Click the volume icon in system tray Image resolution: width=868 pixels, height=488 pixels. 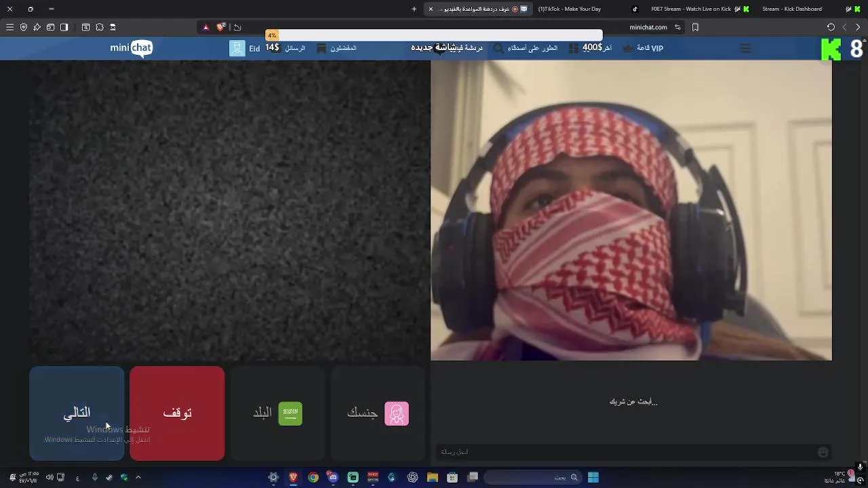pos(50,477)
